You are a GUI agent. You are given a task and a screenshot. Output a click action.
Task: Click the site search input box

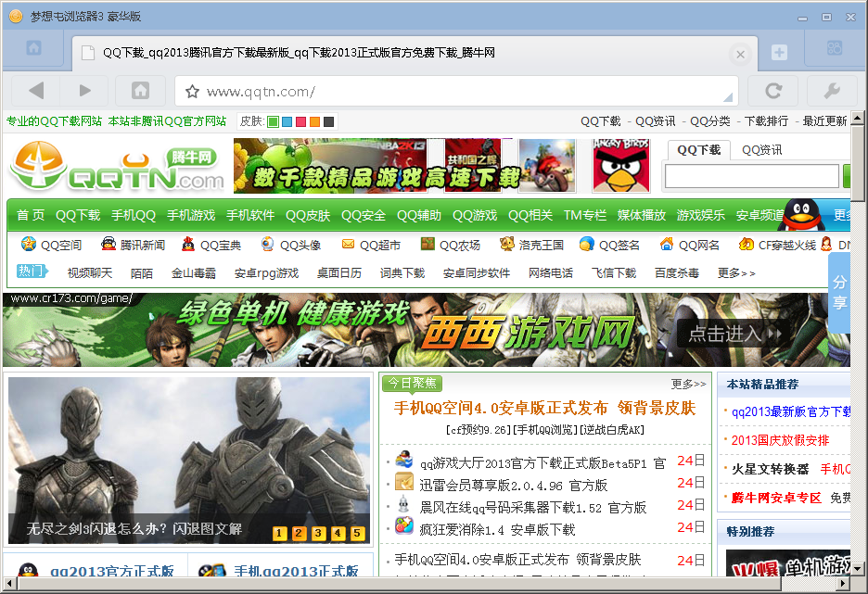[x=752, y=176]
